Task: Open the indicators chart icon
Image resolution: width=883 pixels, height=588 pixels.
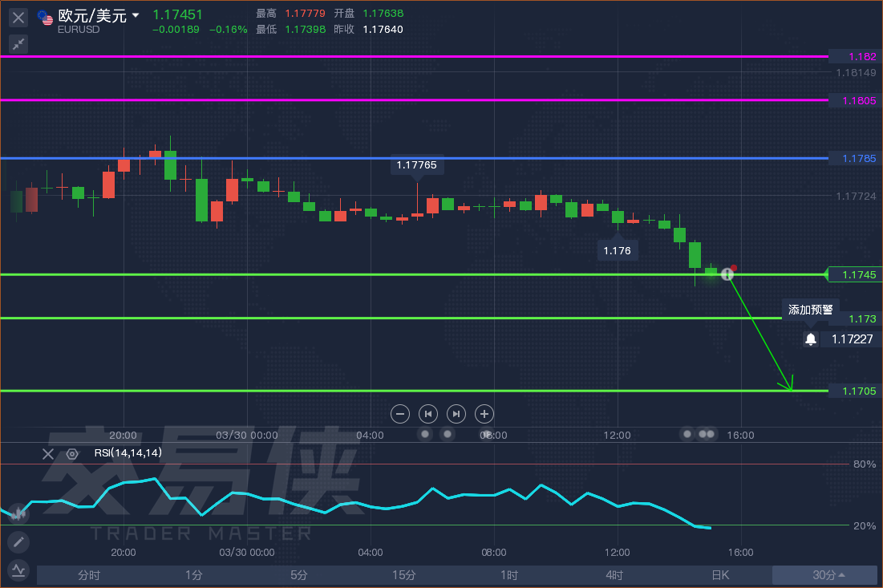Action: point(18,570)
